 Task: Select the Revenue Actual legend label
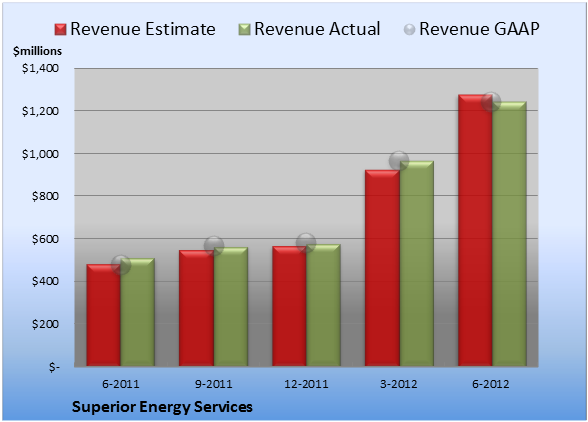coord(317,29)
